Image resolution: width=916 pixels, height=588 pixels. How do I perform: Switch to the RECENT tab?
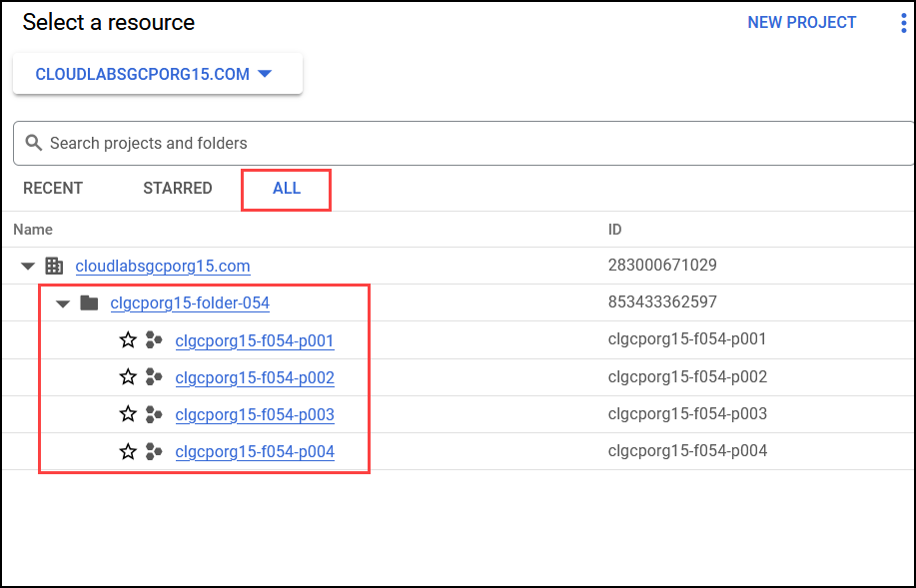tap(53, 188)
